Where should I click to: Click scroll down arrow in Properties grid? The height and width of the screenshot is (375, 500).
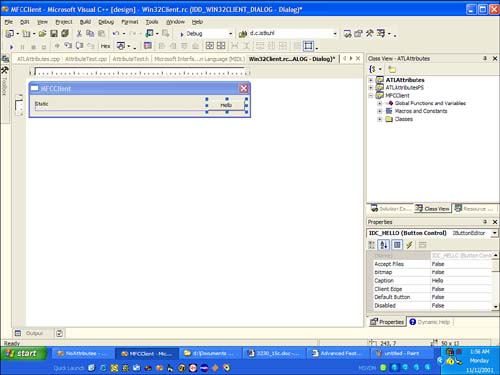[x=496, y=306]
